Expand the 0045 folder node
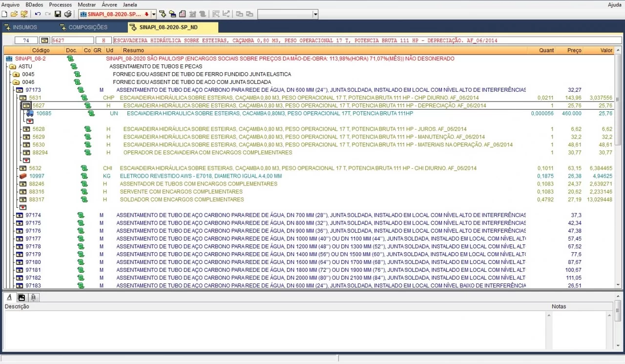This screenshot has width=625, height=364. click(16, 74)
